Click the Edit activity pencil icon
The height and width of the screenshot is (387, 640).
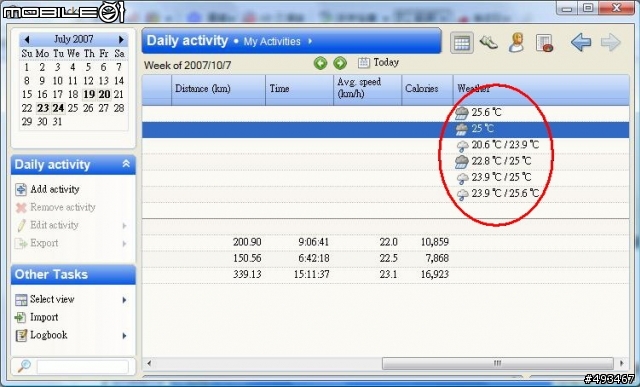click(x=21, y=225)
